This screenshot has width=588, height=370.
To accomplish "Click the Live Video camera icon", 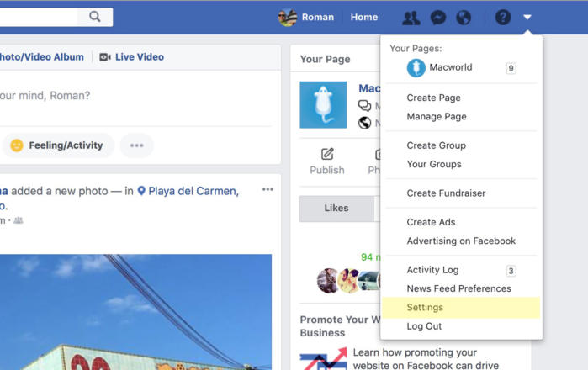I will click(x=104, y=57).
